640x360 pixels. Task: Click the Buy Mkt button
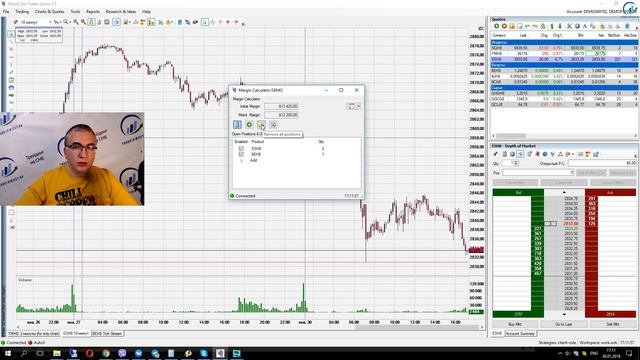pyautogui.click(x=515, y=324)
